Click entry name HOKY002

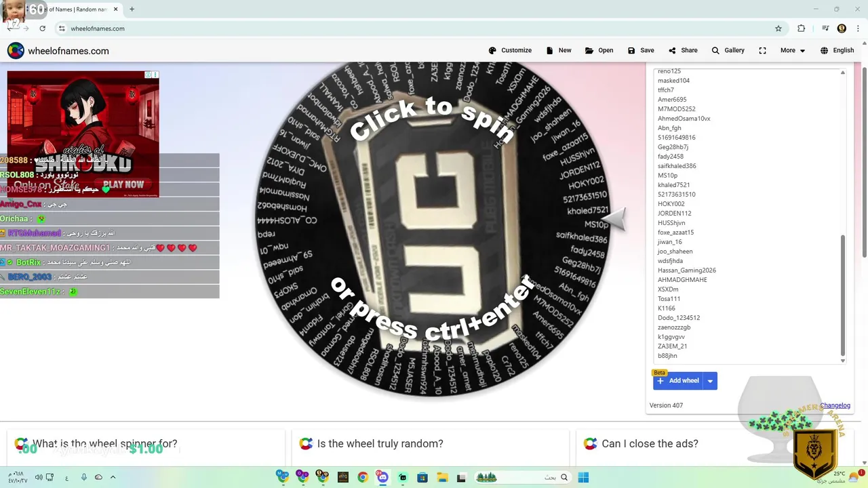point(671,204)
